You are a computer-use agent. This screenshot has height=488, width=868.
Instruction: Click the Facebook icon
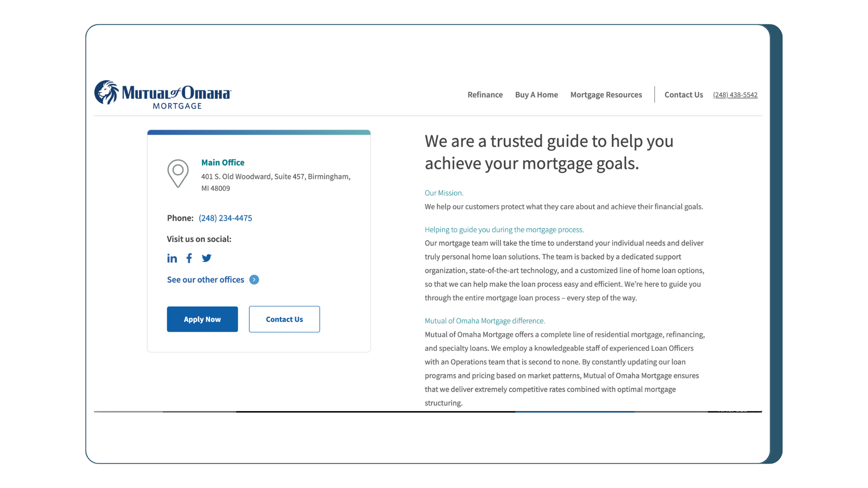189,258
